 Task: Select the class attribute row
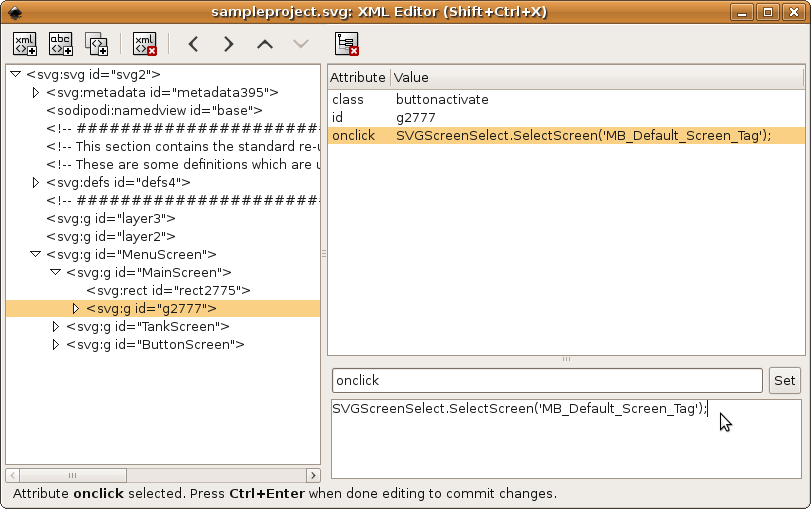pyautogui.click(x=566, y=99)
